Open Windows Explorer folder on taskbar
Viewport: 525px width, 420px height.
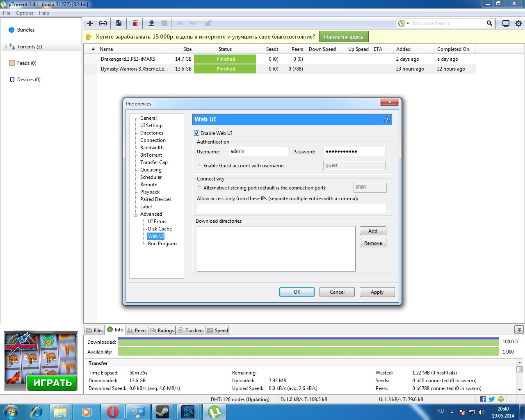tap(61, 411)
